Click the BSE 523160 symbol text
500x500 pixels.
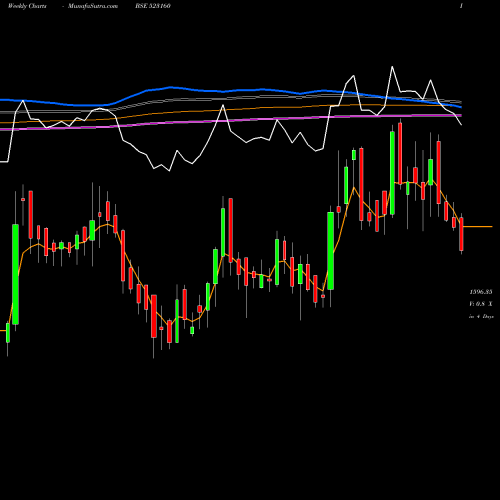(x=153, y=6)
